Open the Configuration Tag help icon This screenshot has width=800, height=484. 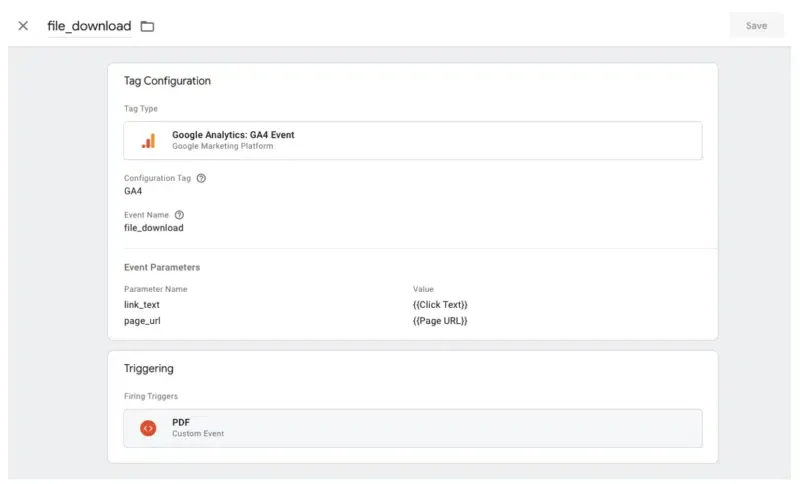click(x=201, y=178)
